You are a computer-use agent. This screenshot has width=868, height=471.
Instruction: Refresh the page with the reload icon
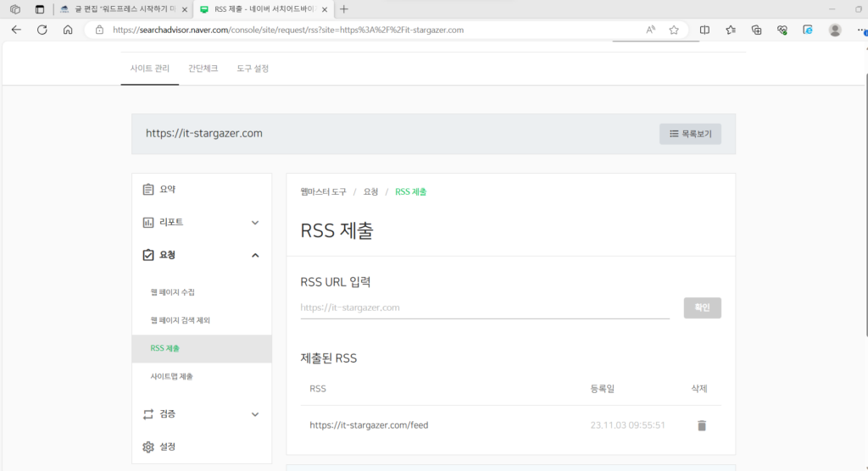pos(42,30)
